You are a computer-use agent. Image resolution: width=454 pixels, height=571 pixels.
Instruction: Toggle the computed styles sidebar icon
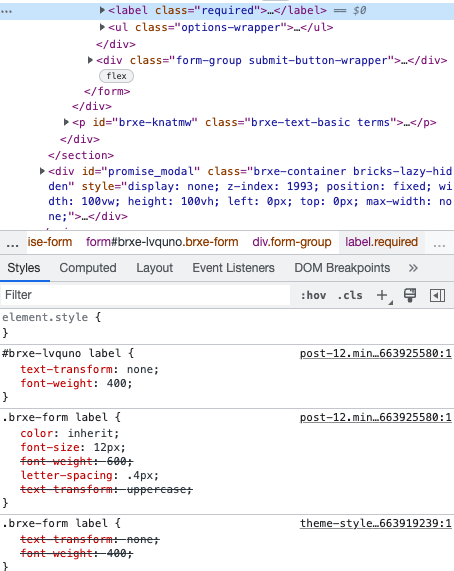(x=437, y=295)
